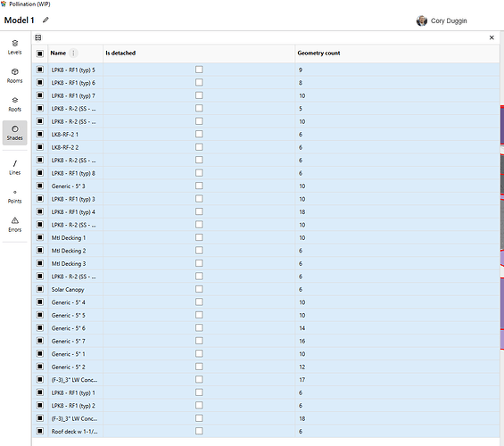Check Is detached for Mtl Decking 1

[x=199, y=237]
